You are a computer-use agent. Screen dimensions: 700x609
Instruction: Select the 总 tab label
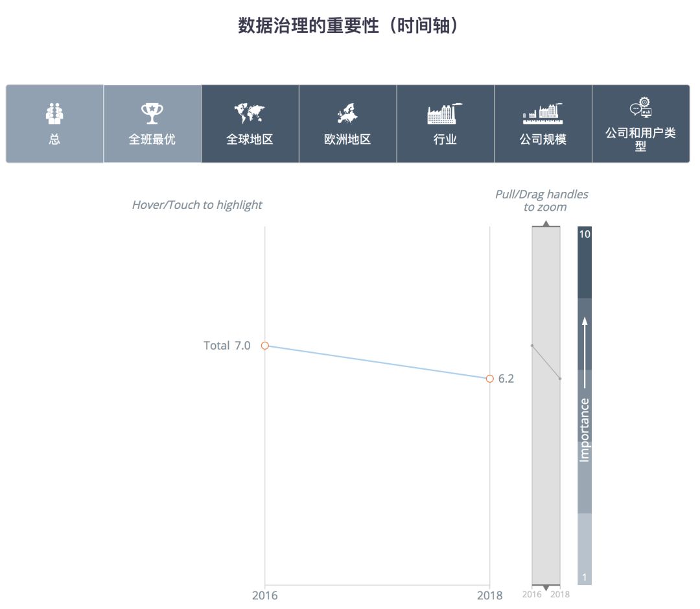[x=54, y=139]
